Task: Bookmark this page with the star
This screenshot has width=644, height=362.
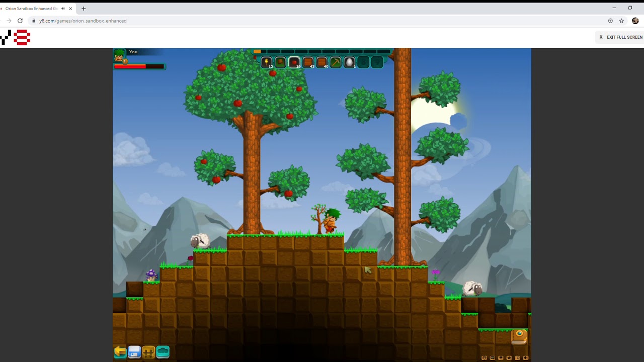Action: point(622,21)
